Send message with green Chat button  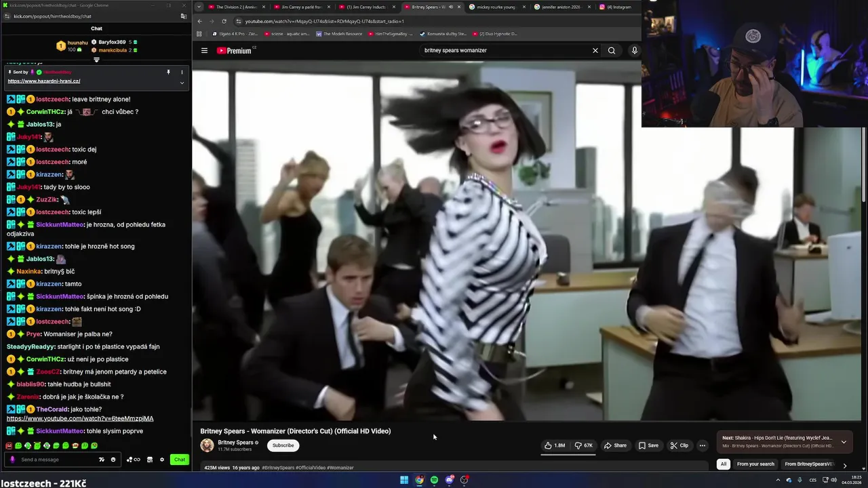(x=179, y=460)
